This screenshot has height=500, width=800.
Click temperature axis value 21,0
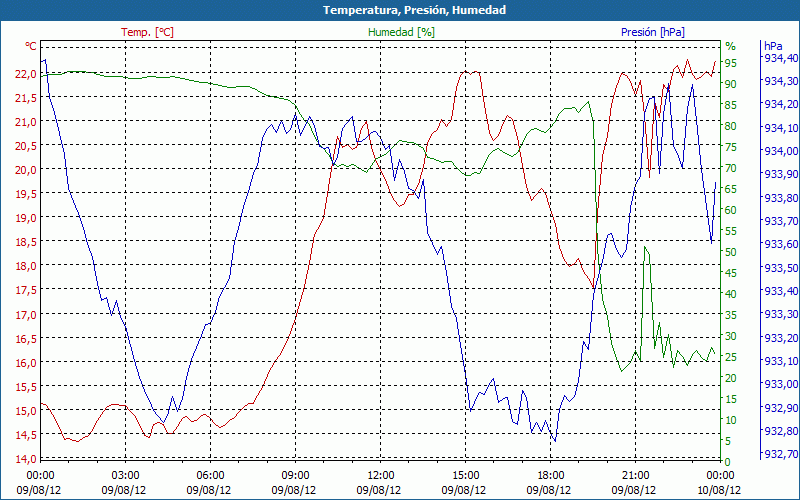tap(26, 122)
